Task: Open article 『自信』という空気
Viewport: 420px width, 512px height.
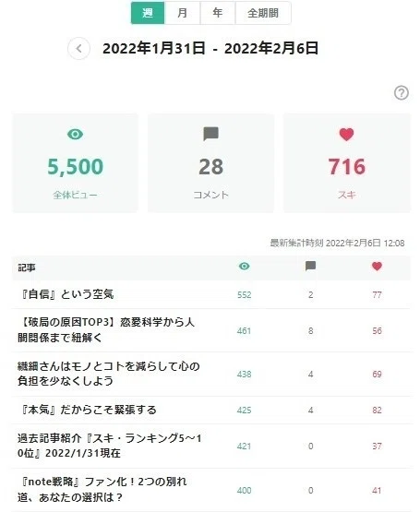Action: click(67, 294)
